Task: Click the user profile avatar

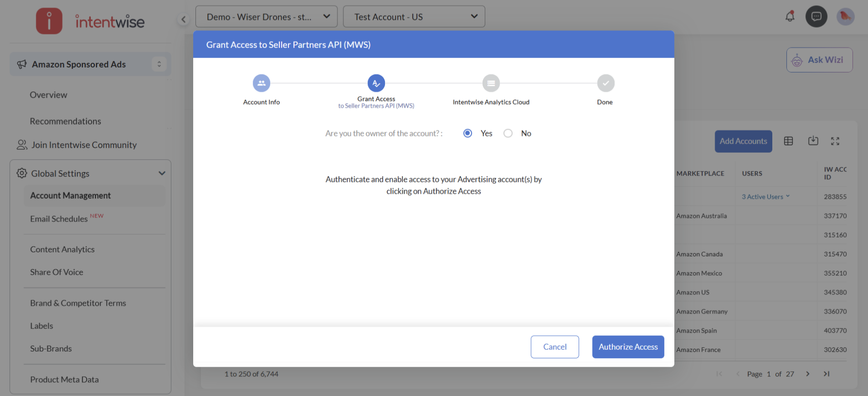Action: [845, 17]
